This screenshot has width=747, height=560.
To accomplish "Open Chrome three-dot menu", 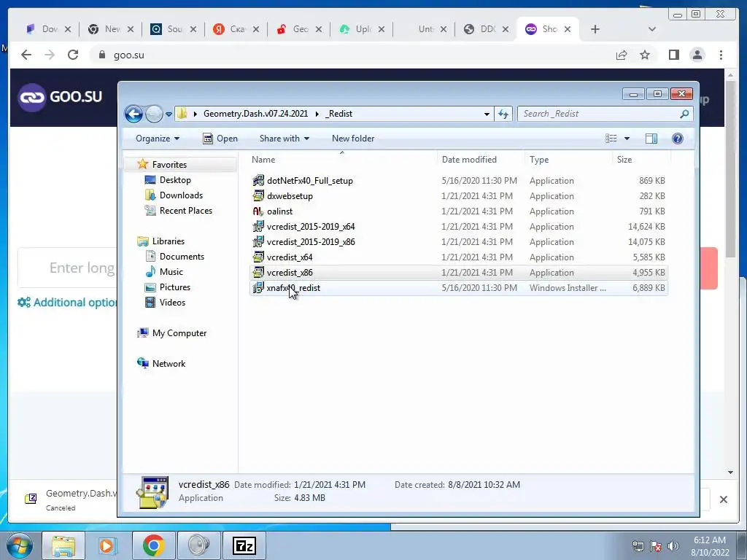I will coord(721,55).
